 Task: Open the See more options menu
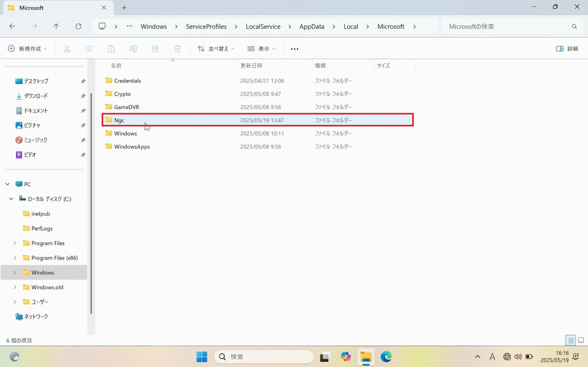(294, 49)
